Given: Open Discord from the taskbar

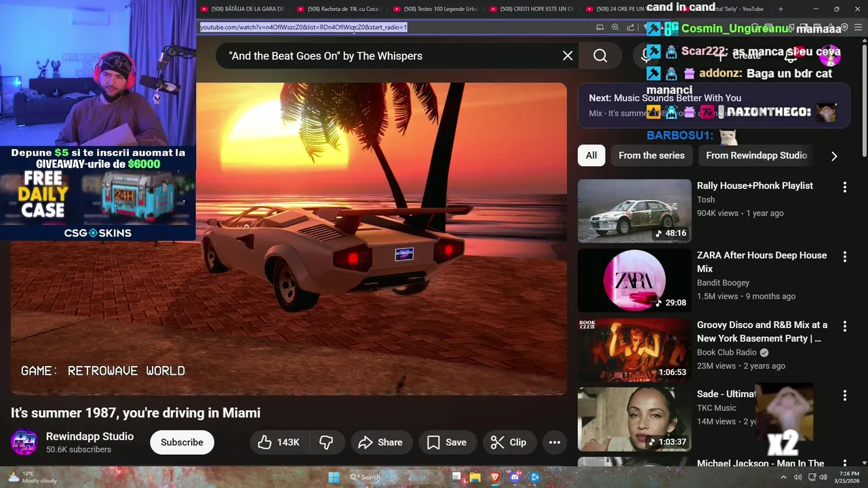Looking at the screenshot, I should pyautogui.click(x=515, y=477).
